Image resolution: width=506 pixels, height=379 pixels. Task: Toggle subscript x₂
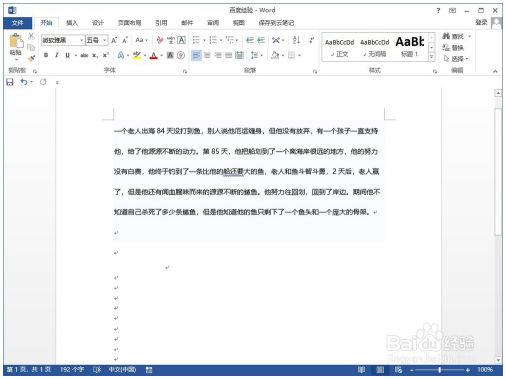[95, 55]
